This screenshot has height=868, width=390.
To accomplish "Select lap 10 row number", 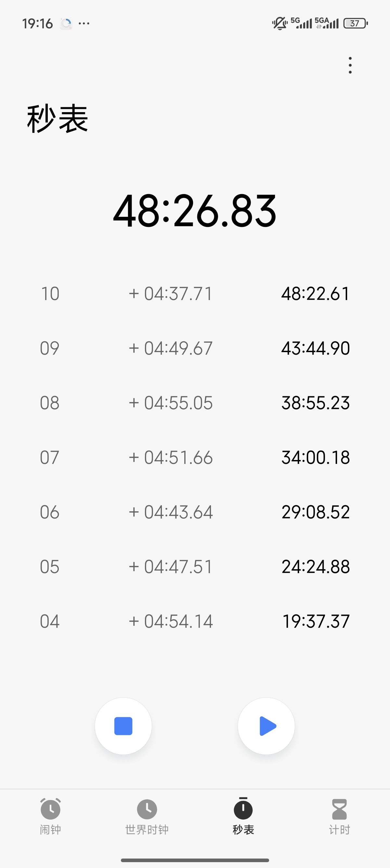I will point(50,294).
